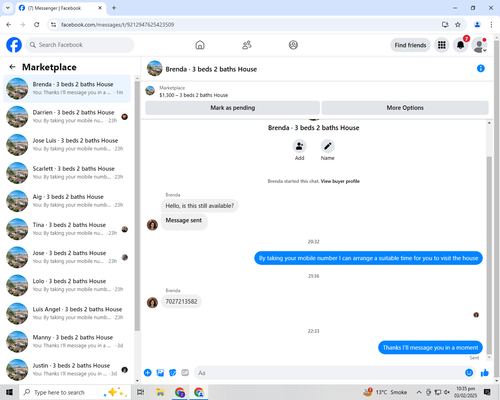Open File Explorer from the taskbar
This screenshot has height=400, width=500.
(x=160, y=392)
